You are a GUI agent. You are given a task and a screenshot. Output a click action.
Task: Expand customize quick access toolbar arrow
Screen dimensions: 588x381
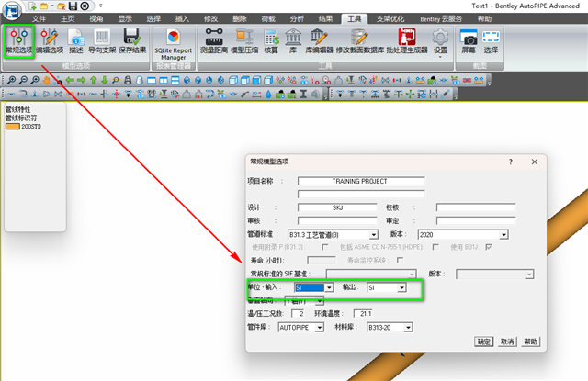(x=100, y=6)
